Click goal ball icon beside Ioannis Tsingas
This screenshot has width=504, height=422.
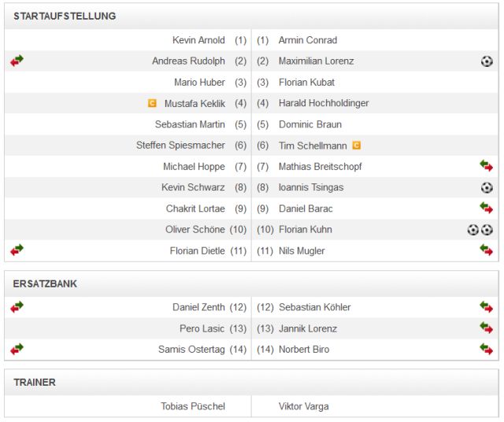[x=487, y=187]
